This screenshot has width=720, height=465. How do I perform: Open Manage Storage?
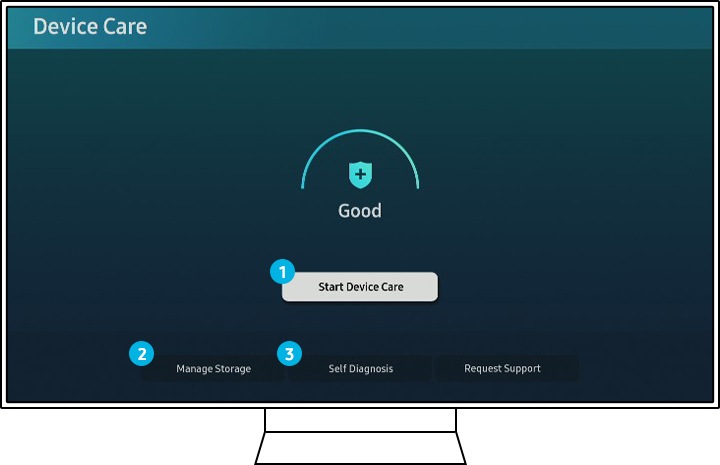[x=213, y=368]
